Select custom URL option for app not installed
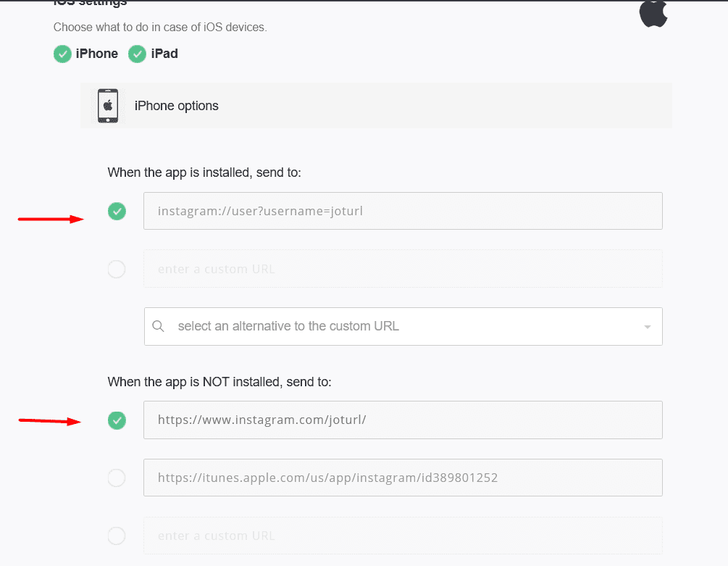The width and height of the screenshot is (728, 566). 117,536
